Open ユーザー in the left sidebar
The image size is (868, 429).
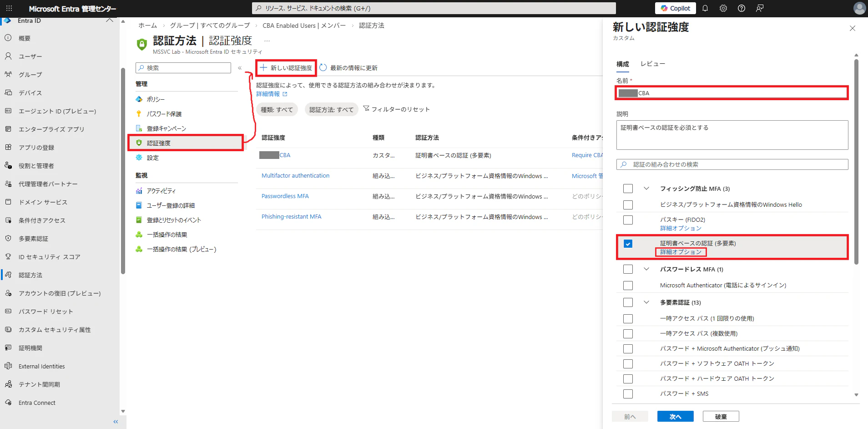click(30, 56)
